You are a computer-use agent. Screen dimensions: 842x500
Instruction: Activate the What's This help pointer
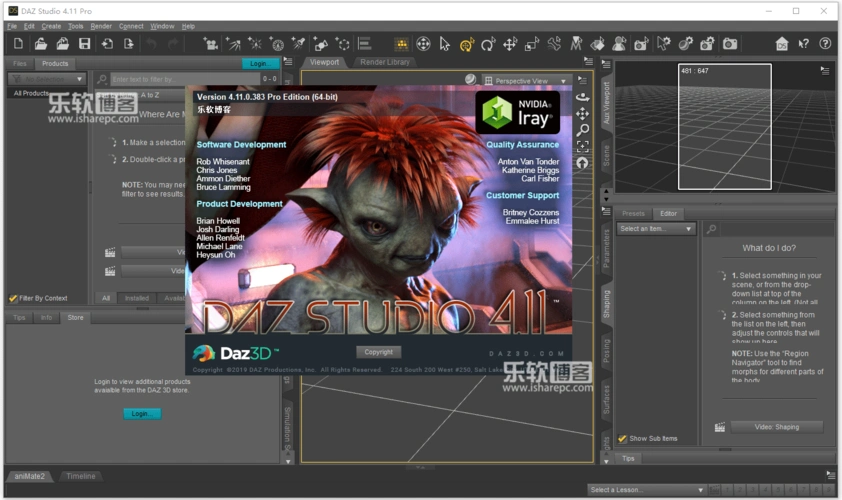click(x=803, y=44)
